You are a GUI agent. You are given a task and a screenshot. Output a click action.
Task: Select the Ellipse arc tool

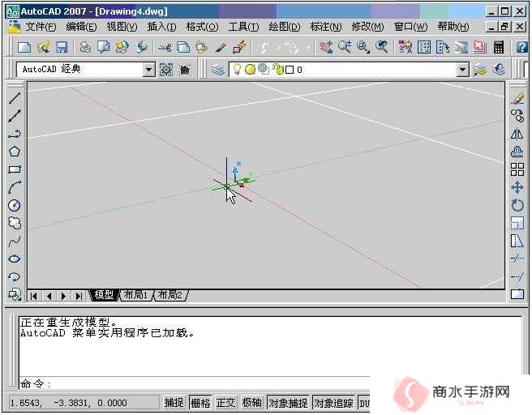pyautogui.click(x=15, y=276)
